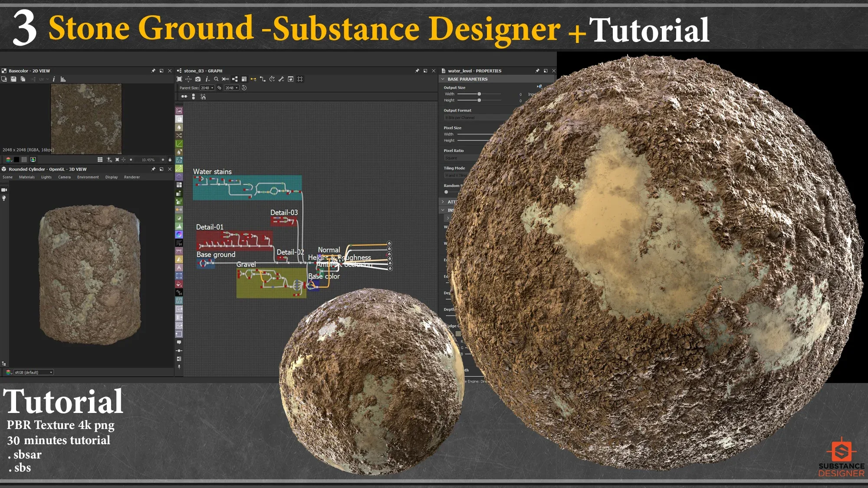Adjust the Random Seed slider handle
The width and height of the screenshot is (868, 488).
point(446,192)
